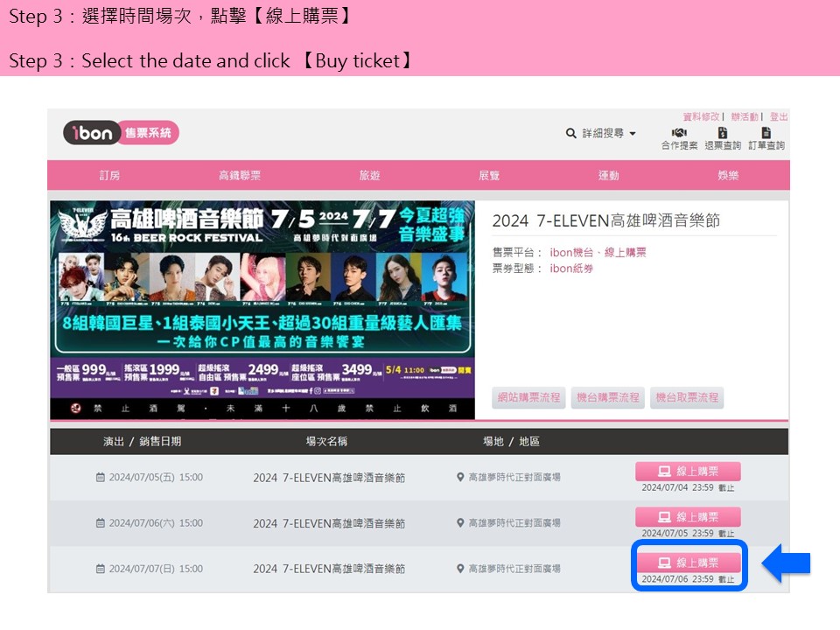The width and height of the screenshot is (840, 630).
Task: Click the 資料修改 link
Action: (701, 116)
